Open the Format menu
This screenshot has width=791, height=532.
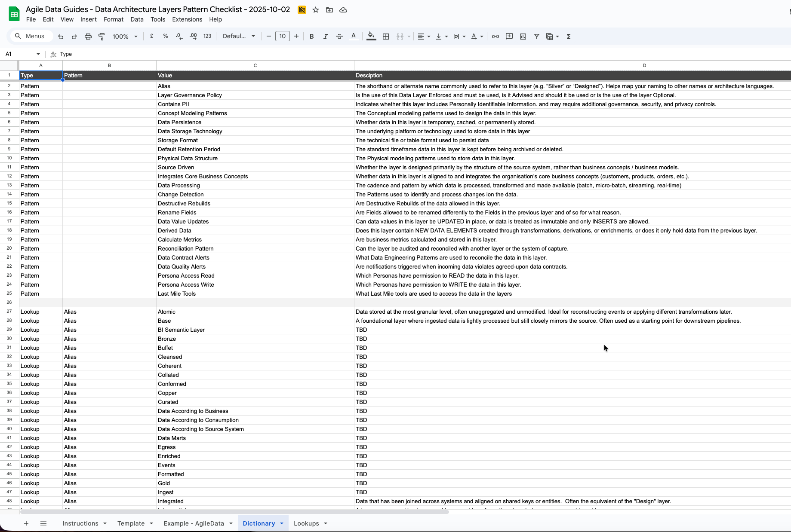pos(114,19)
